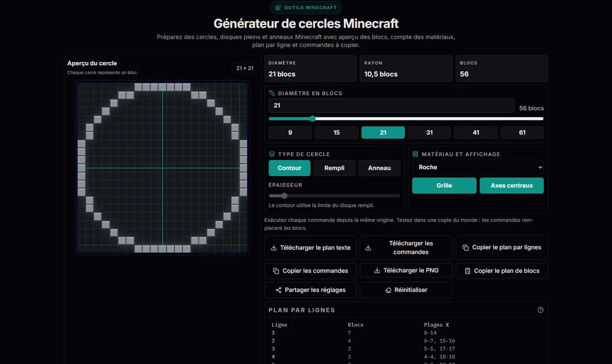The image size is (612, 364).
Task: Click the white portion of diameter slider track
Action: point(428,119)
